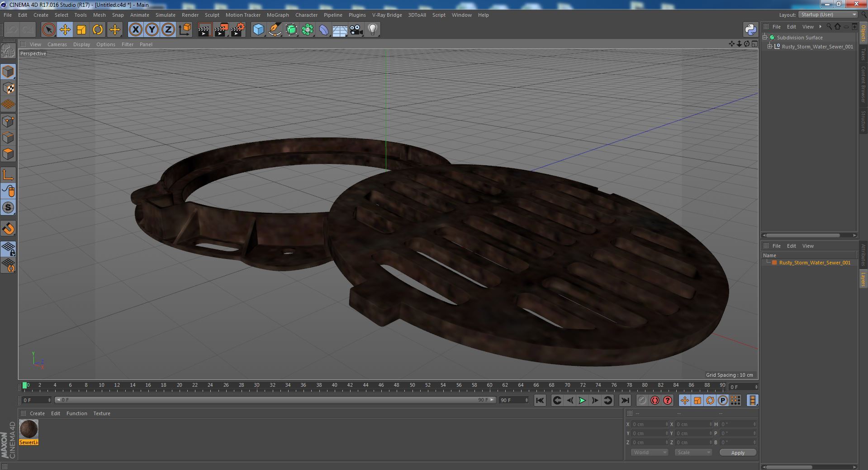
Task: Add a Light object
Action: [x=372, y=30]
